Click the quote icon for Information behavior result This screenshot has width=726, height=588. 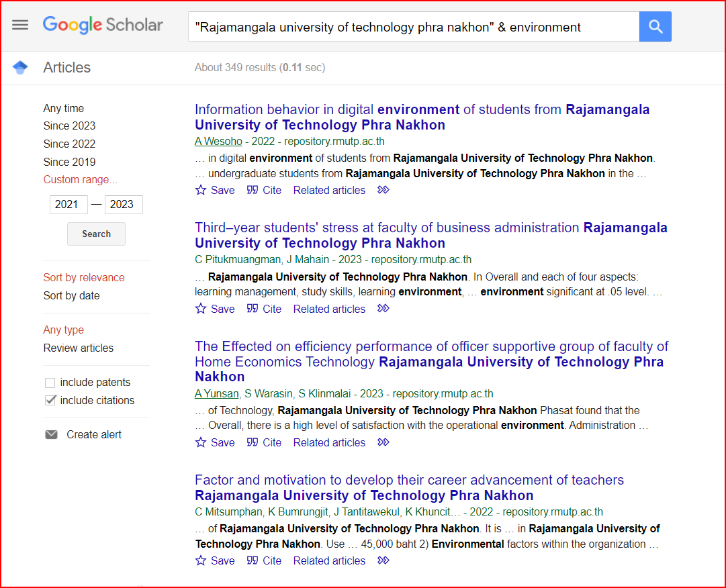pos(253,190)
